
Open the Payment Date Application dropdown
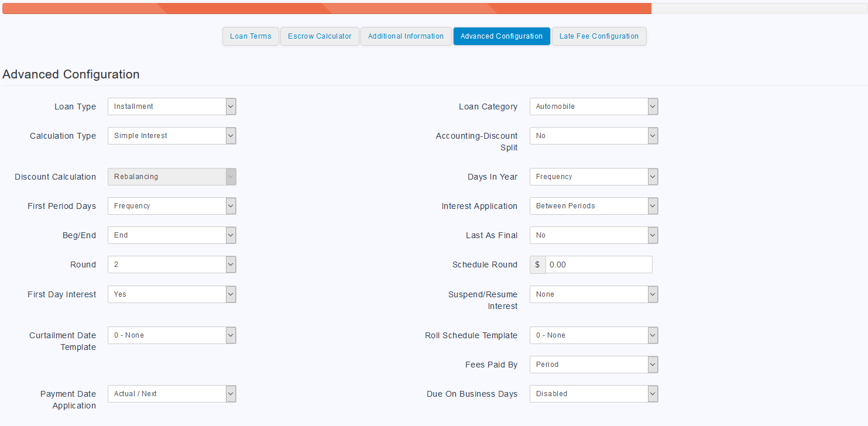(172, 394)
